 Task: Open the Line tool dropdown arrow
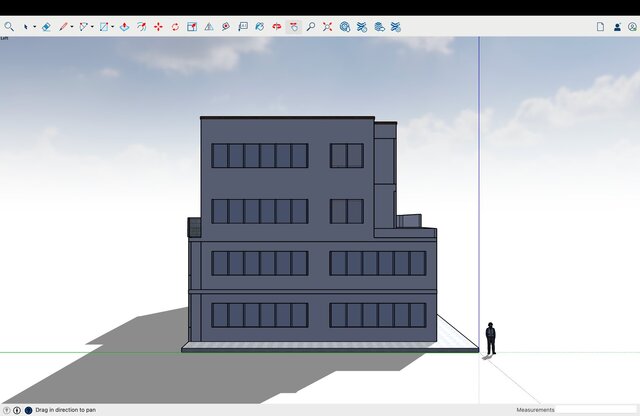[x=72, y=27]
